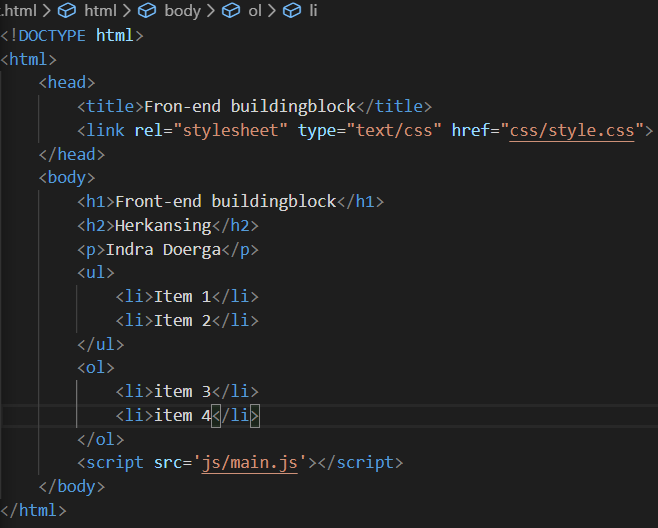This screenshot has width=658, height=528.
Task: Place cursor in title text Fron-end buildingblock
Action: [250, 107]
